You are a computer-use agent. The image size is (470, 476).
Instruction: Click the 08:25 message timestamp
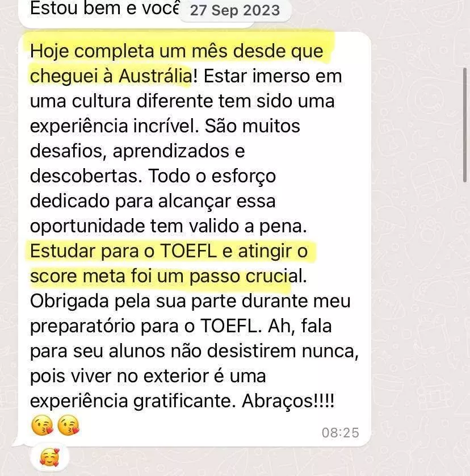pyautogui.click(x=341, y=433)
